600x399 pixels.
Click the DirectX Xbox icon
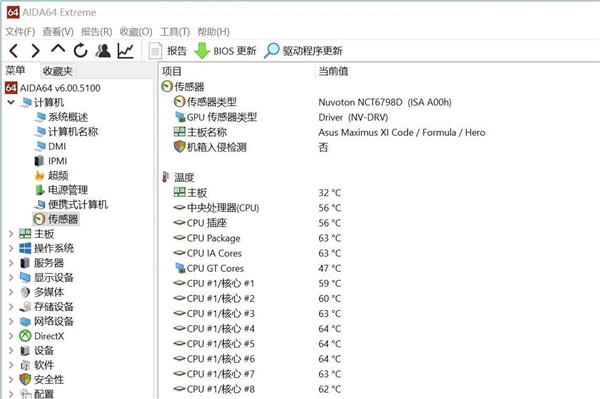click(x=25, y=336)
